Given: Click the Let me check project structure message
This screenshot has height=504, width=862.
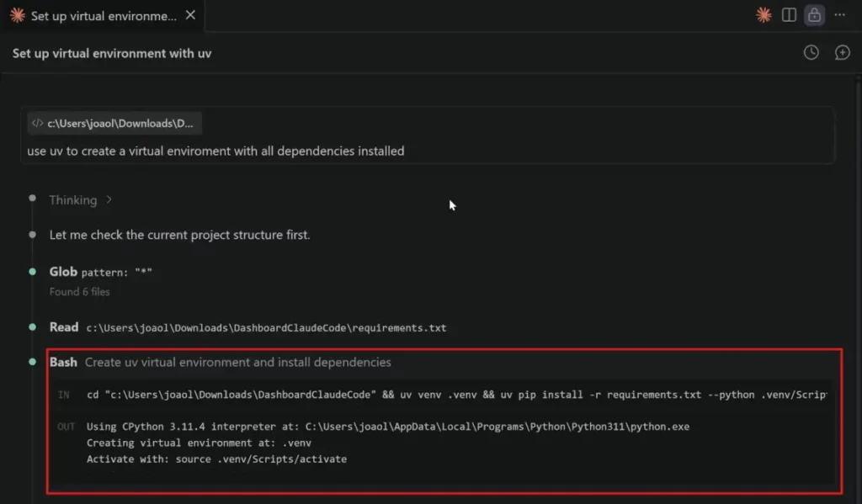Looking at the screenshot, I should tap(180, 235).
